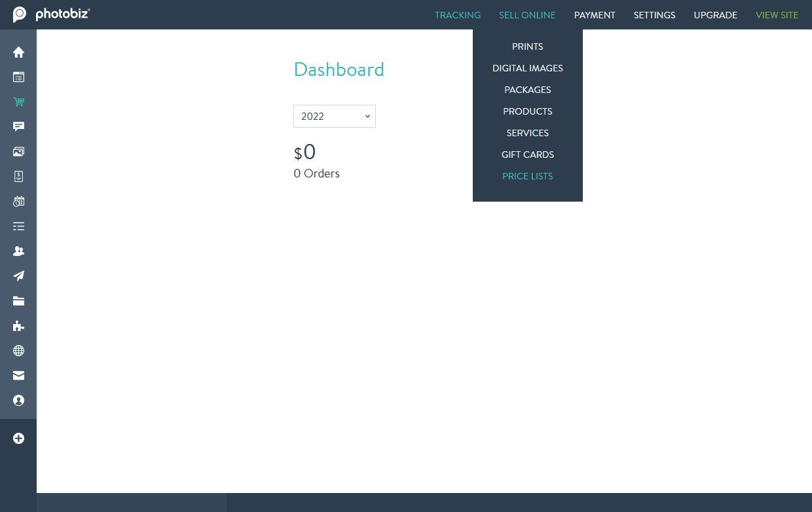Viewport: 812px width, 512px height.
Task: Open the envelope mail icon
Action: point(18,376)
